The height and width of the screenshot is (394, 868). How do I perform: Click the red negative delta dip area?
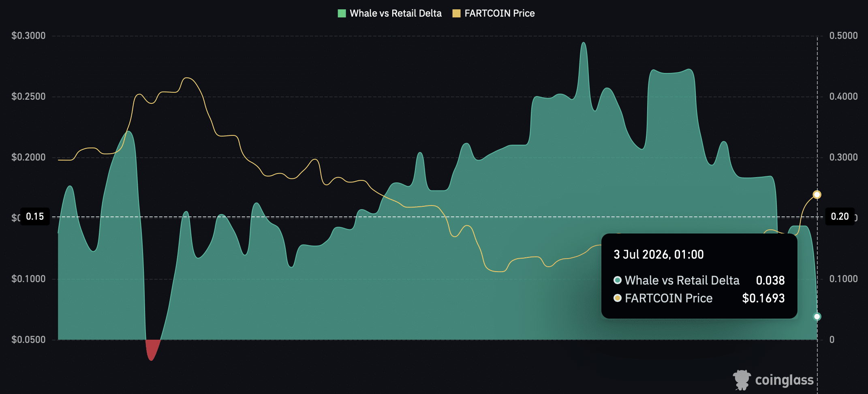[x=152, y=349]
